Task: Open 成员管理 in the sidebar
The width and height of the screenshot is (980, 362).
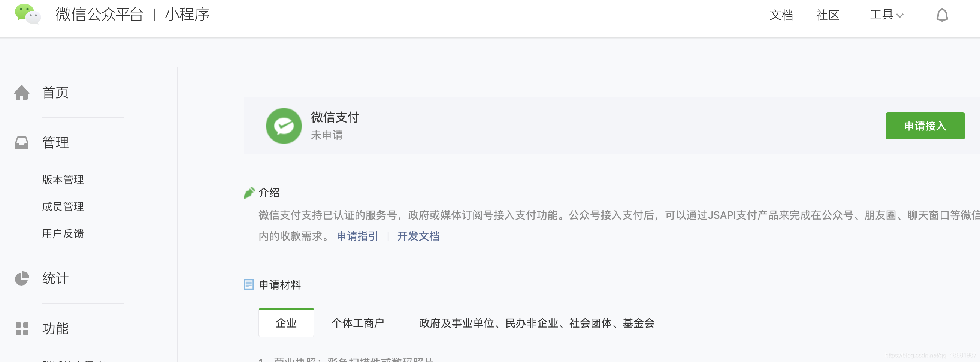Action: point(63,207)
